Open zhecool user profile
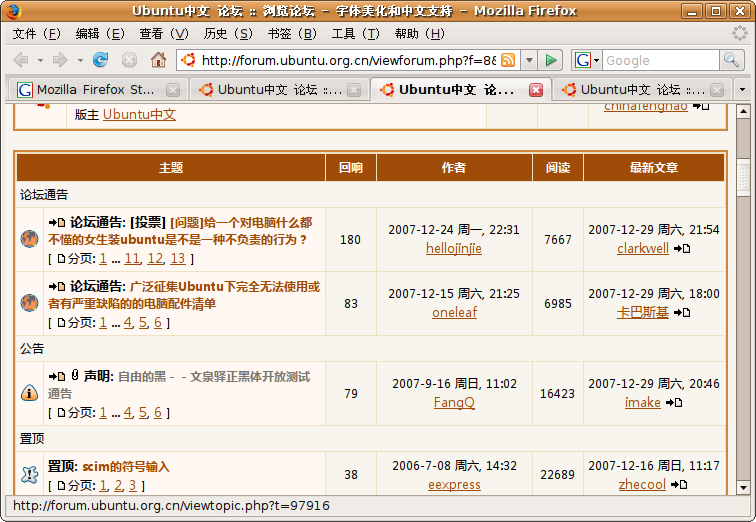This screenshot has width=756, height=522. 642,484
